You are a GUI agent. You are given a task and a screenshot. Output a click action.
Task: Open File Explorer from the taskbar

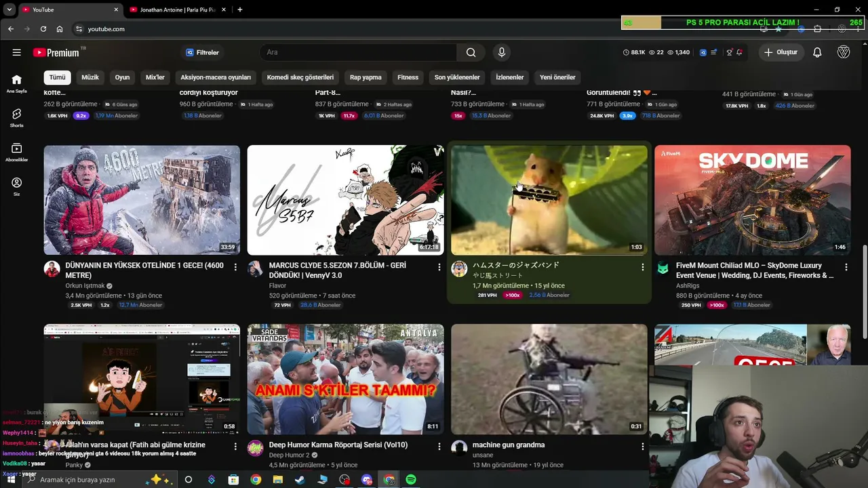[278, 479]
